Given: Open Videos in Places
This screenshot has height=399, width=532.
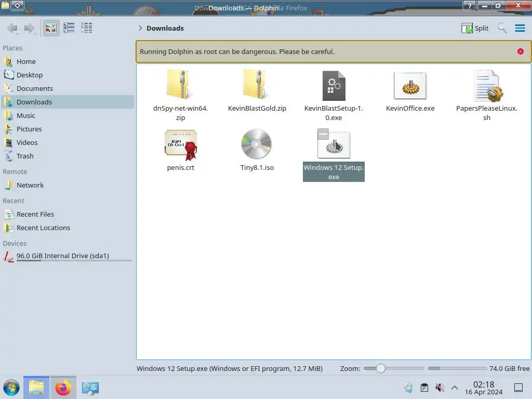Looking at the screenshot, I should 68,143.
